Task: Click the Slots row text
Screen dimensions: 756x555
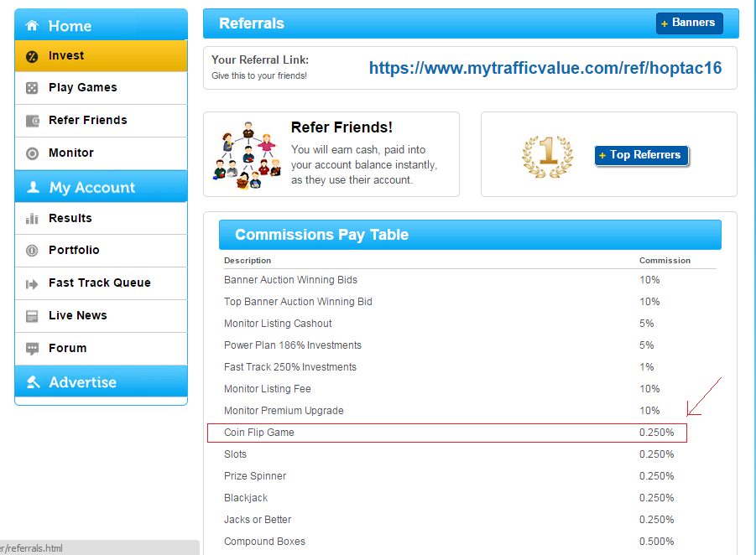Action: click(x=235, y=454)
